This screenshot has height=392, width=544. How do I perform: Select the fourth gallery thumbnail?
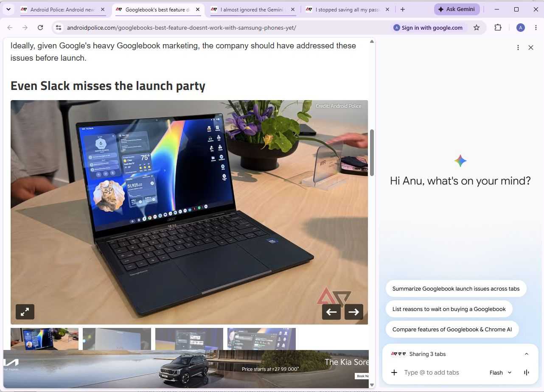coord(261,339)
